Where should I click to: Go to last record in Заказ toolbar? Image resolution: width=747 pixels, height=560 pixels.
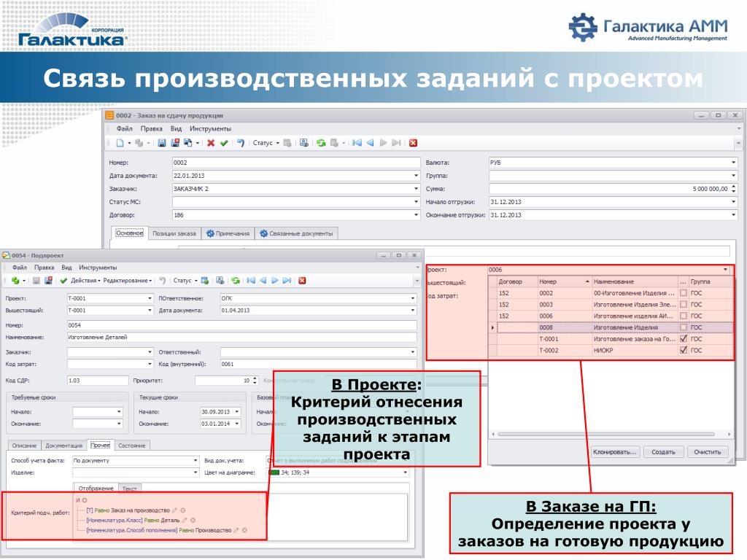coord(396,143)
